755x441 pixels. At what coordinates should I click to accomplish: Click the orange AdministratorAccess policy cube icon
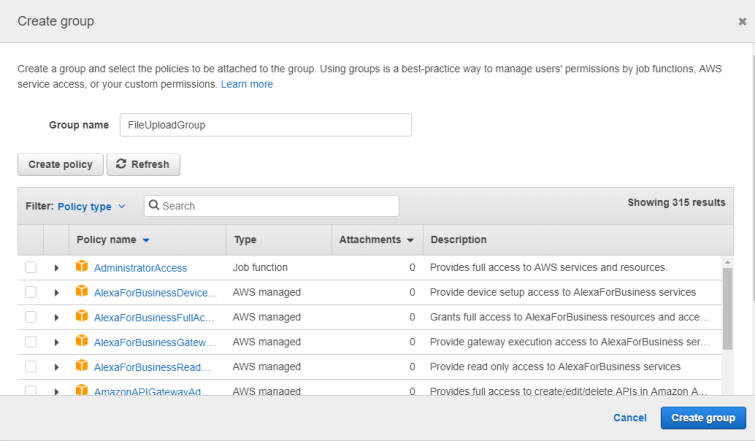(x=82, y=267)
